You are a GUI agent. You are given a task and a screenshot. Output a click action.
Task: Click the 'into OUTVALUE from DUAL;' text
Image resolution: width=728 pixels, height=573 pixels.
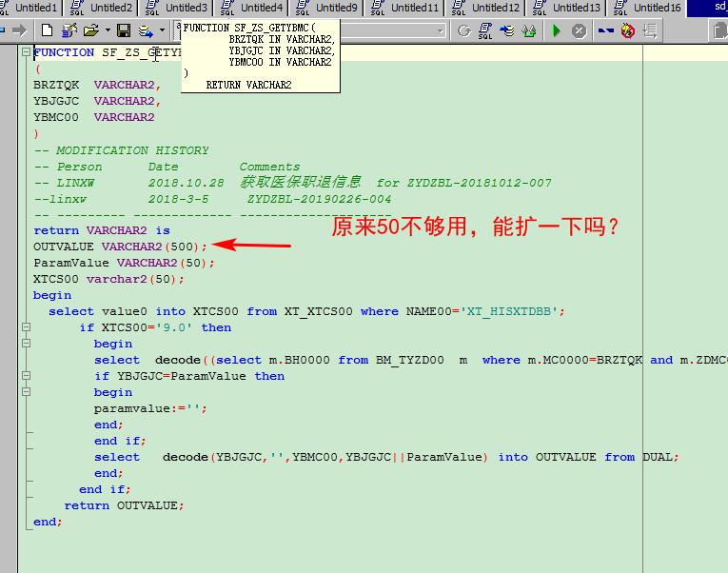pyautogui.click(x=589, y=457)
